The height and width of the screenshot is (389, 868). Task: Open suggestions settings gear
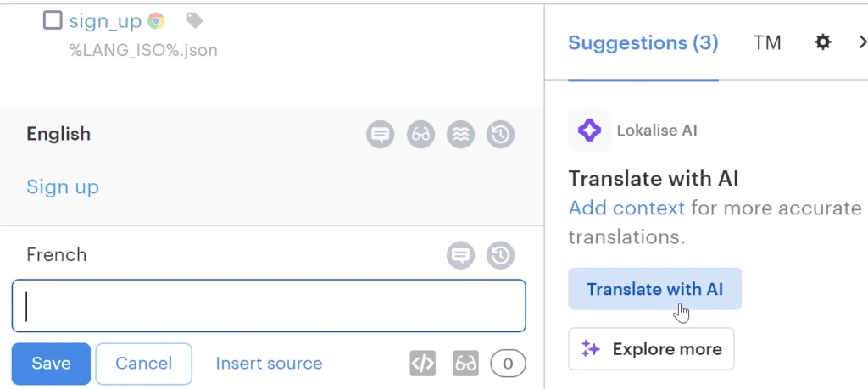pos(822,42)
